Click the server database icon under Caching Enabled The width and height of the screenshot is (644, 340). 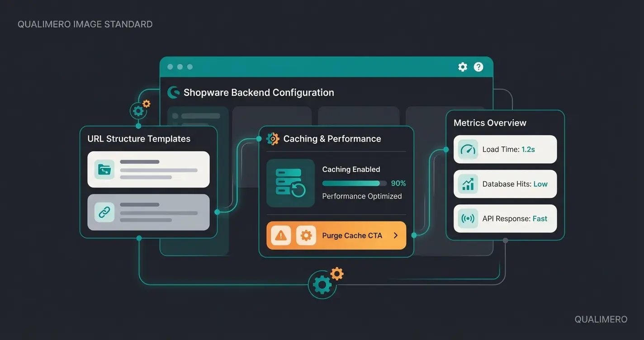click(x=290, y=183)
